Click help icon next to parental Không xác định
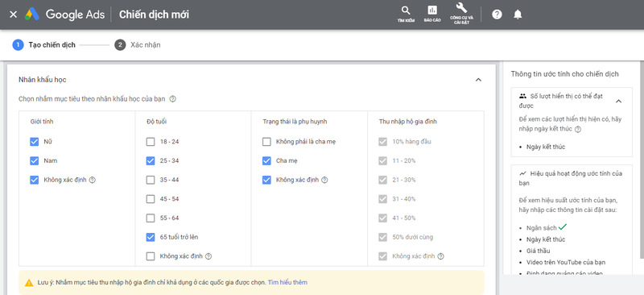Viewport: 644px width, 295px height. [x=324, y=180]
